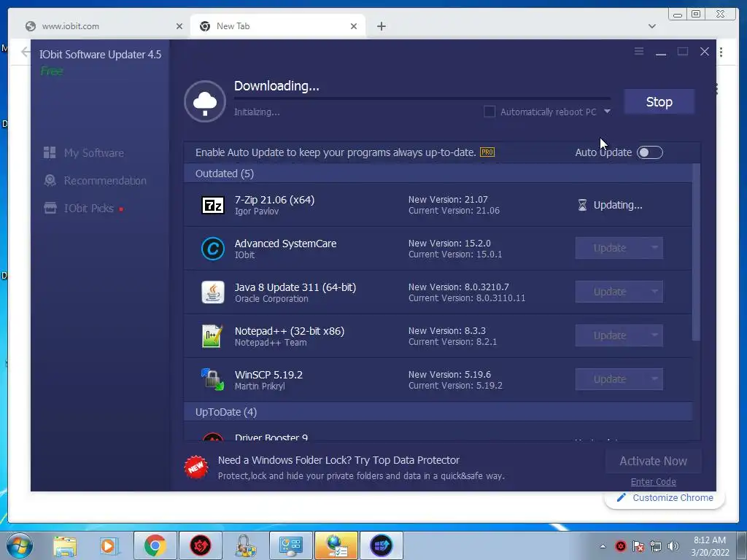Click the Enter Code link
This screenshot has width=747, height=560.
point(653,481)
